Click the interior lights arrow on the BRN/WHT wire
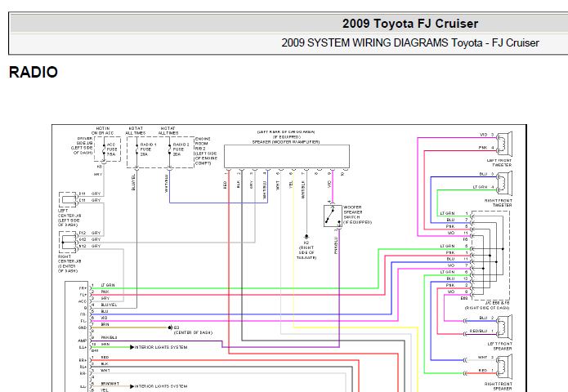The image size is (568, 392). 132,386
